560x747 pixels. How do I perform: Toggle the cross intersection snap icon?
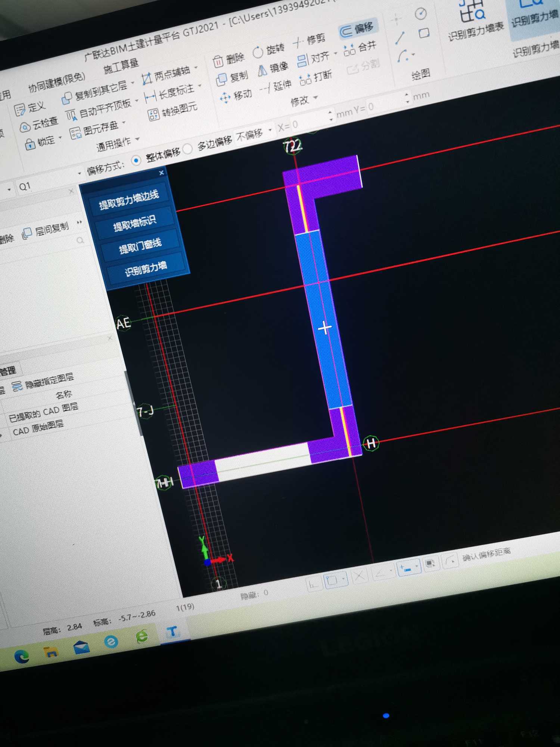[x=359, y=576]
